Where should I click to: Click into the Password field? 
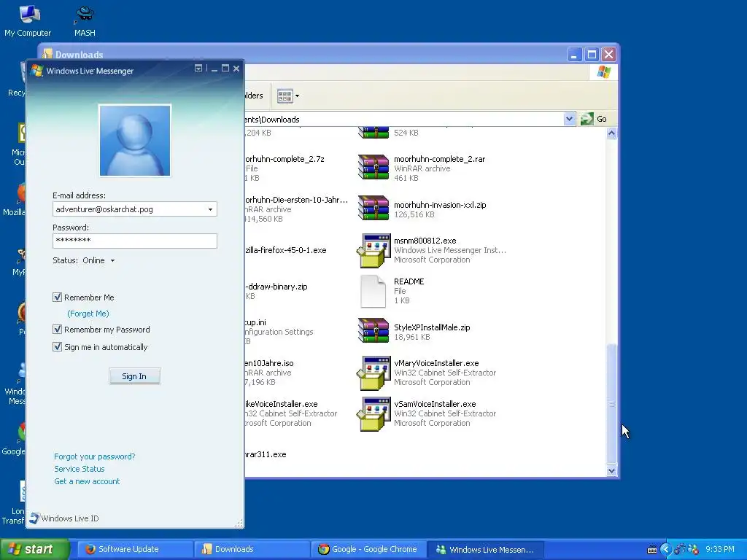pyautogui.click(x=135, y=241)
